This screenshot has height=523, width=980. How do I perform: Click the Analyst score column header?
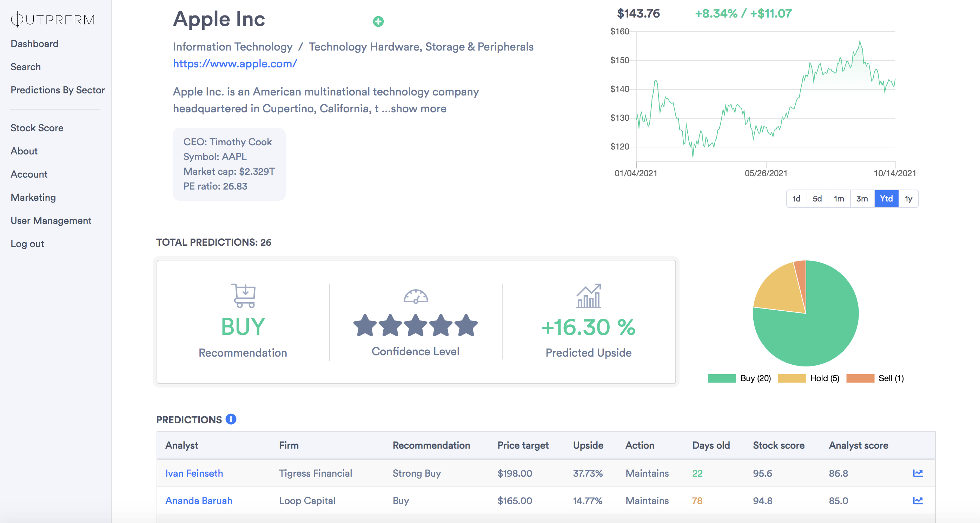(x=859, y=445)
